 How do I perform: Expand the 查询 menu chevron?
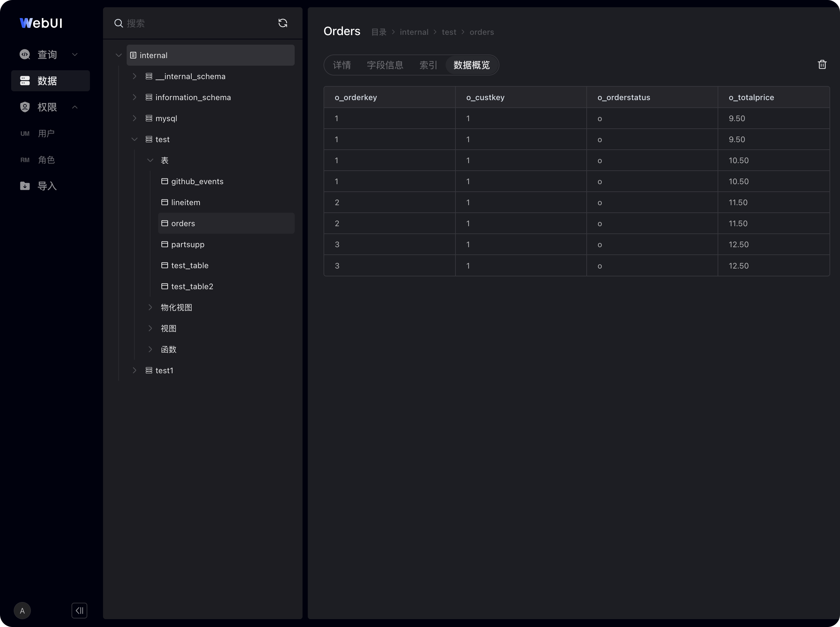point(75,54)
